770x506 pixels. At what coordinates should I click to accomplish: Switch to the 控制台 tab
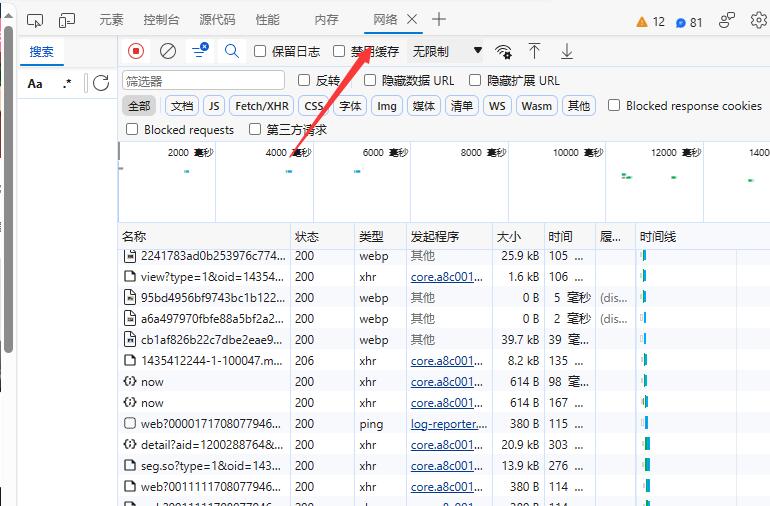point(161,20)
